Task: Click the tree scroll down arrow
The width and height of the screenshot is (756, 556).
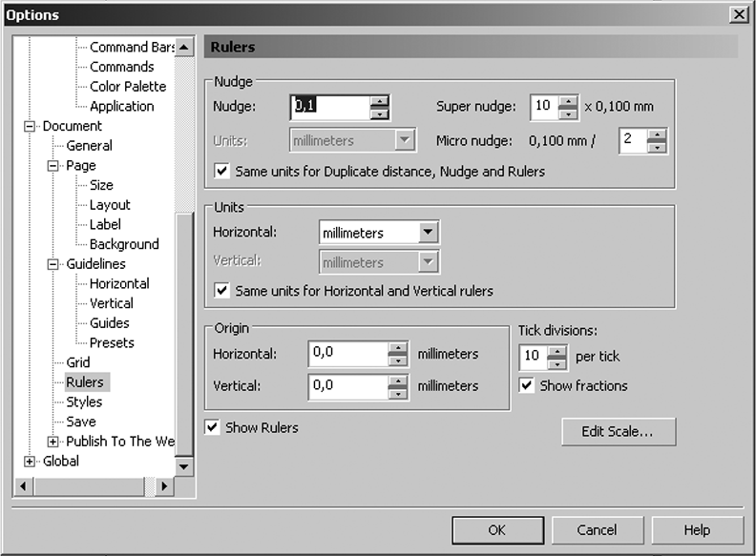Action: [x=183, y=466]
